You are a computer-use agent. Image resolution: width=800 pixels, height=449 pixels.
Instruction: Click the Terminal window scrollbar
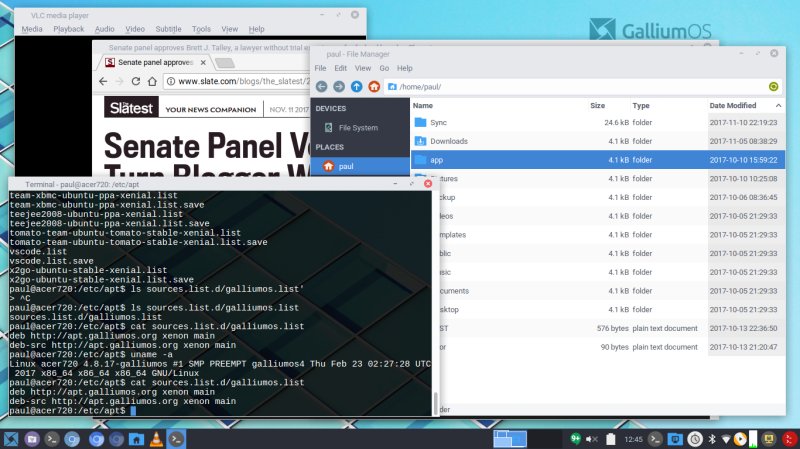435,404
